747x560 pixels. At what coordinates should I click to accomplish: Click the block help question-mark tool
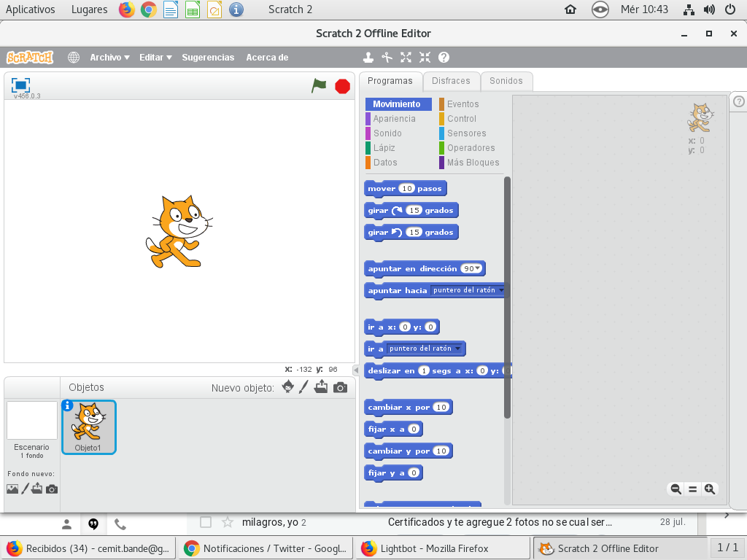[444, 58]
